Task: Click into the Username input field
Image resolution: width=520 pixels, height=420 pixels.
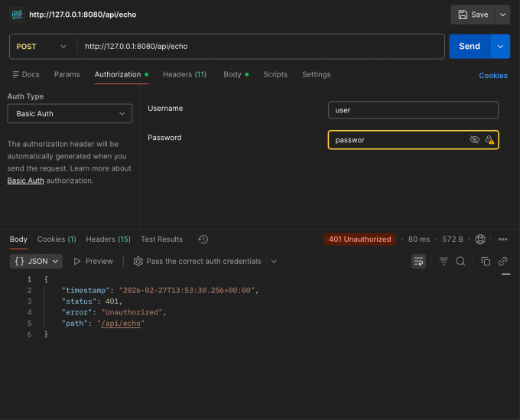Action: [413, 110]
